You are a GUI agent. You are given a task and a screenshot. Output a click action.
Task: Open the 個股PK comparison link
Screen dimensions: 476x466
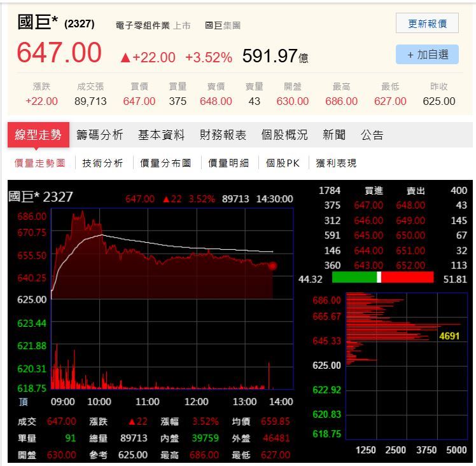(x=283, y=163)
